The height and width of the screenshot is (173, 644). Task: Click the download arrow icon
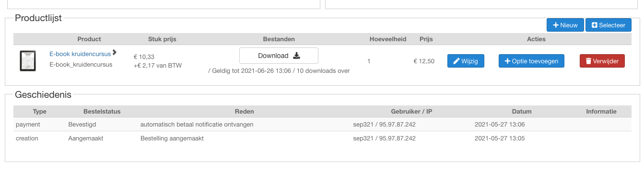(x=296, y=56)
